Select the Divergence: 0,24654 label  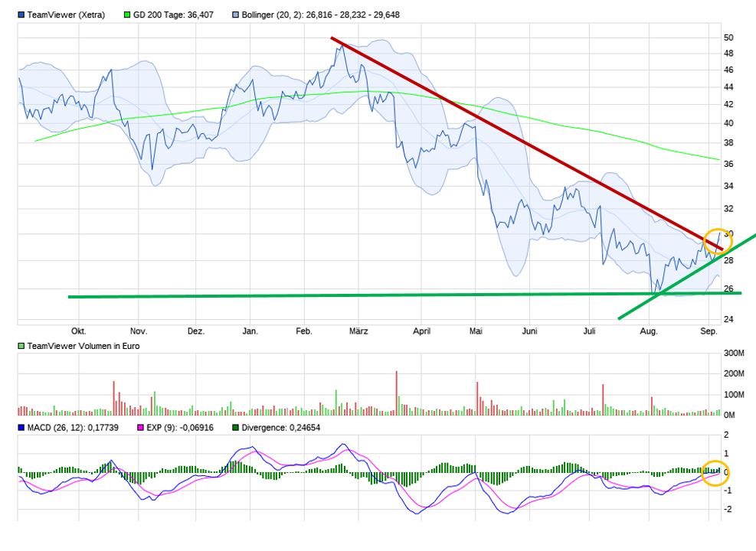[280, 427]
